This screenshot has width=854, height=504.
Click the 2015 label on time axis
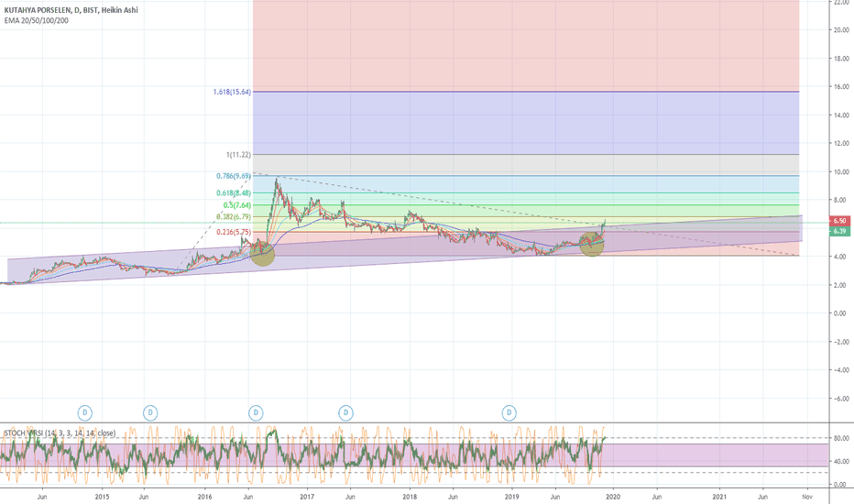coord(102,497)
